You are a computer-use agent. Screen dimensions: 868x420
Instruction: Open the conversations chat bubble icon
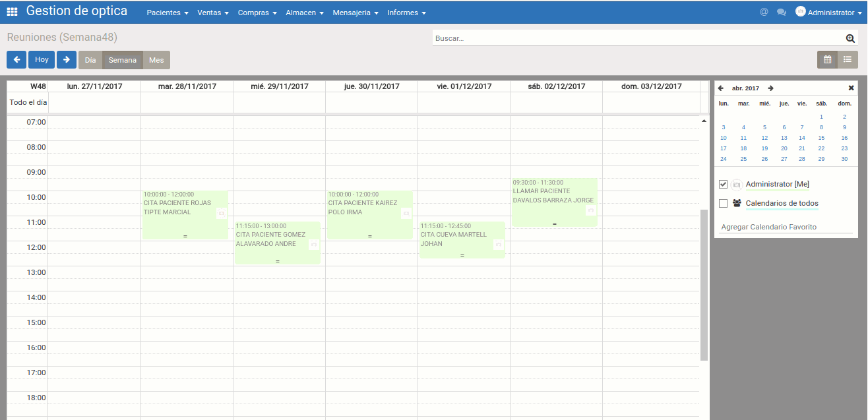(782, 13)
